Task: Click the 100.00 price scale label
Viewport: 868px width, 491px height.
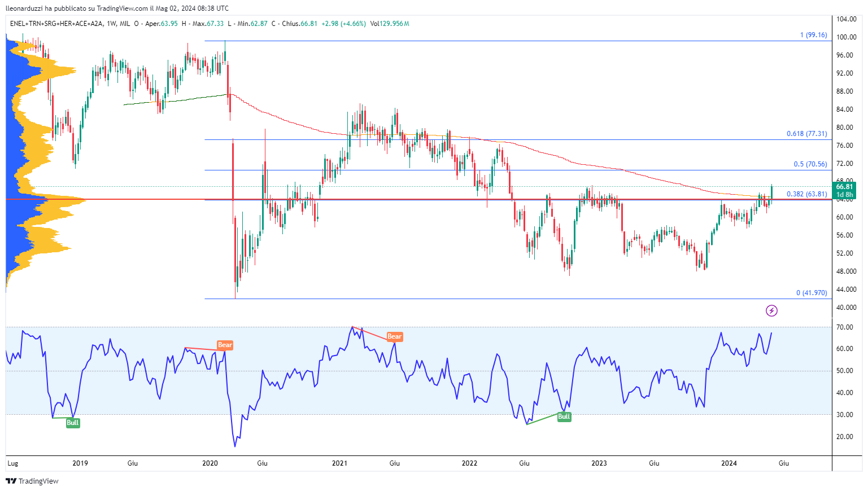Action: tap(846, 37)
